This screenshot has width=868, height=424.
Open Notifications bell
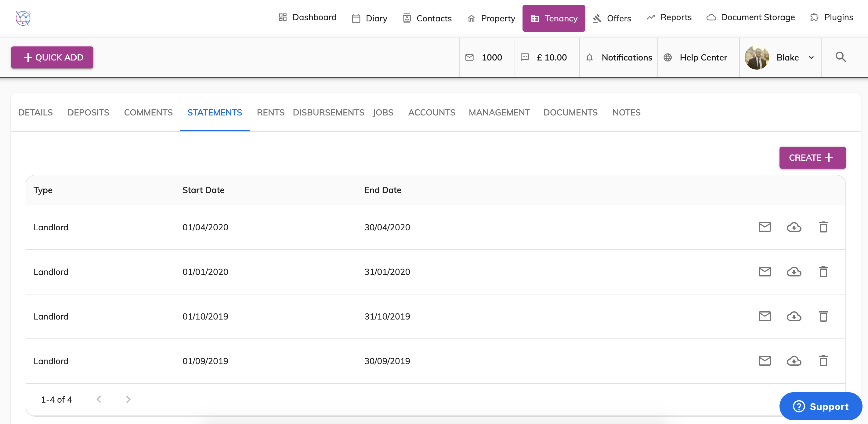pos(589,58)
